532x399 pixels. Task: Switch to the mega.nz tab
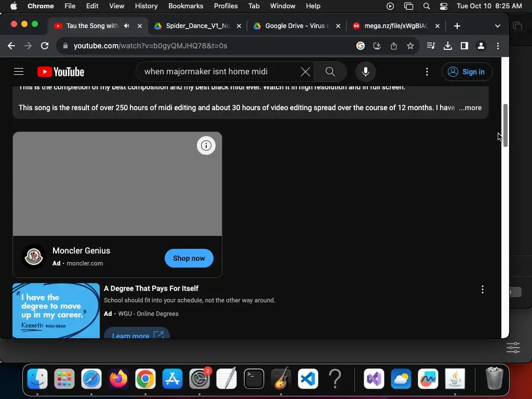click(396, 26)
